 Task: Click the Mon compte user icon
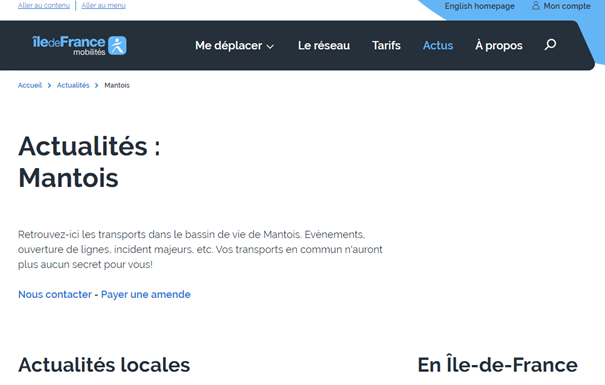click(536, 6)
